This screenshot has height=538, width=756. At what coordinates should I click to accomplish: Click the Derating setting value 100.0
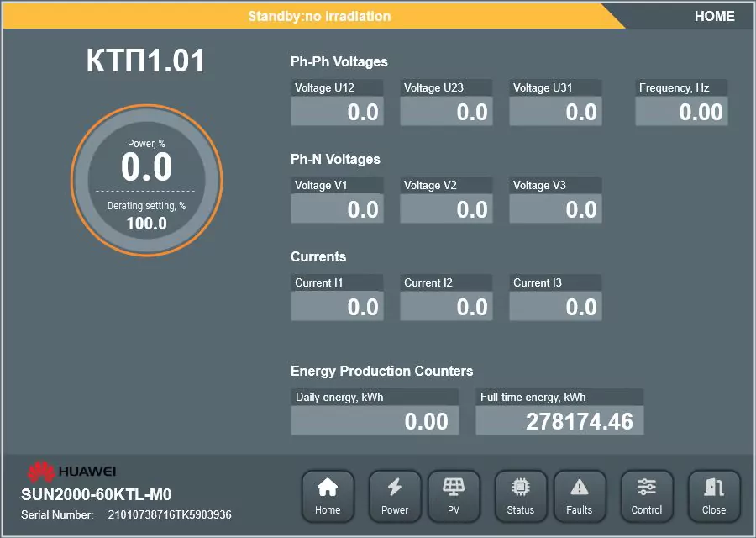(x=146, y=224)
